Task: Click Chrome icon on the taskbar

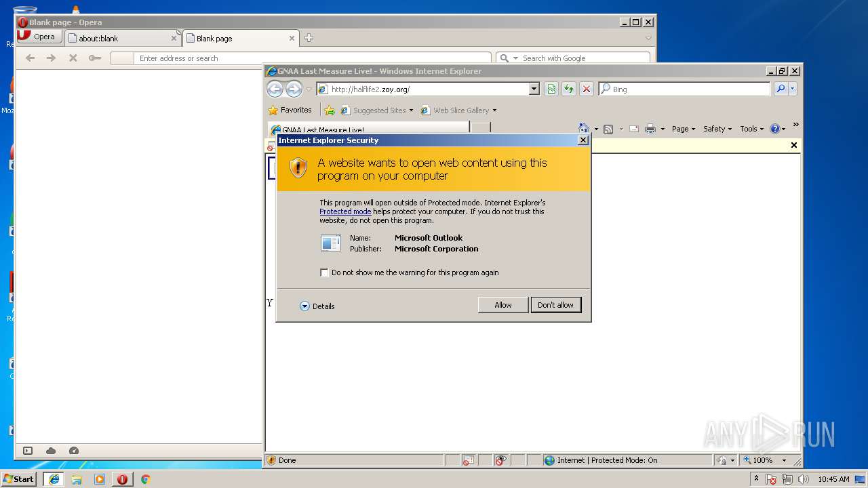Action: point(145,479)
